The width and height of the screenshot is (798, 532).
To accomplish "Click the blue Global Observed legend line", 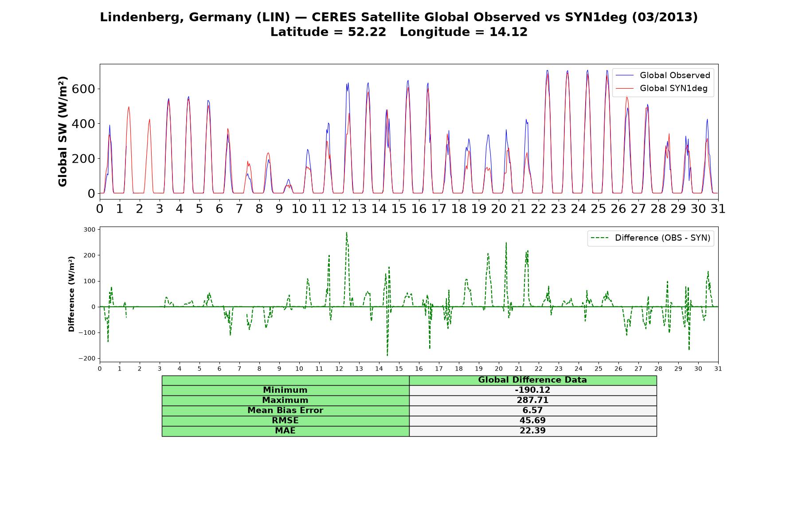I will pos(625,75).
